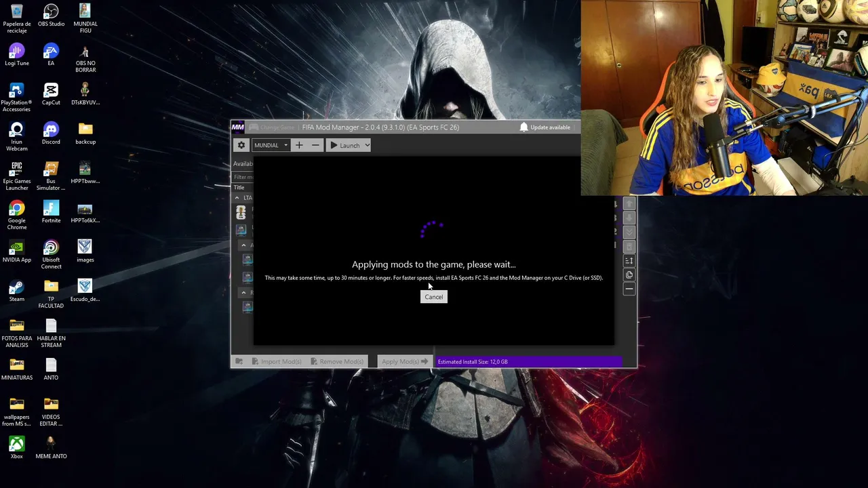868x488 pixels.
Task: Select the MUNDIAL FIGU desktop icon
Action: pos(85,19)
